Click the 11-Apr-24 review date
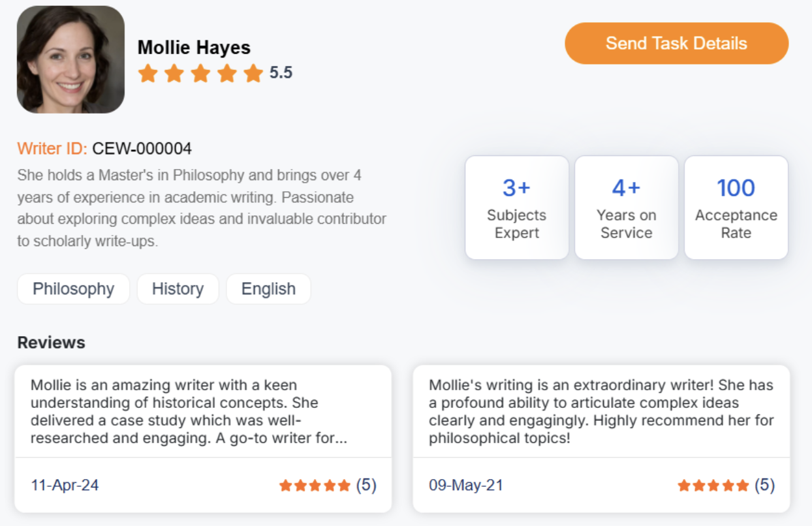The height and width of the screenshot is (526, 812). click(65, 486)
